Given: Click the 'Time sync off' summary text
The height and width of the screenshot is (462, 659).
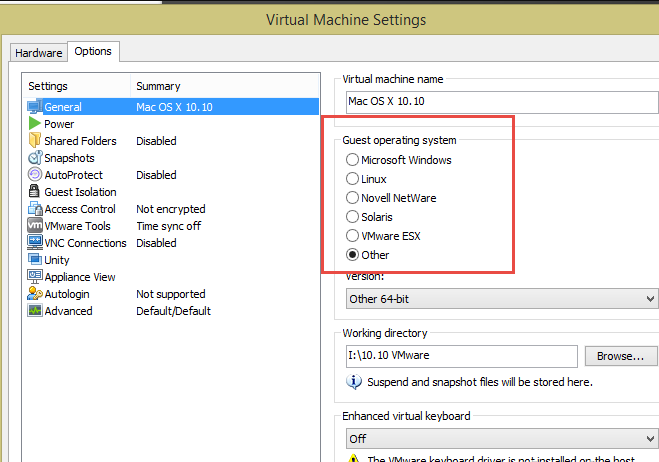Looking at the screenshot, I should coord(169,226).
